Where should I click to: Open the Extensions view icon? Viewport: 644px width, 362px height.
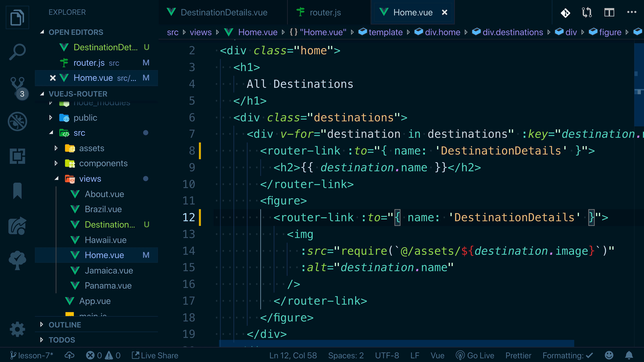(x=17, y=156)
